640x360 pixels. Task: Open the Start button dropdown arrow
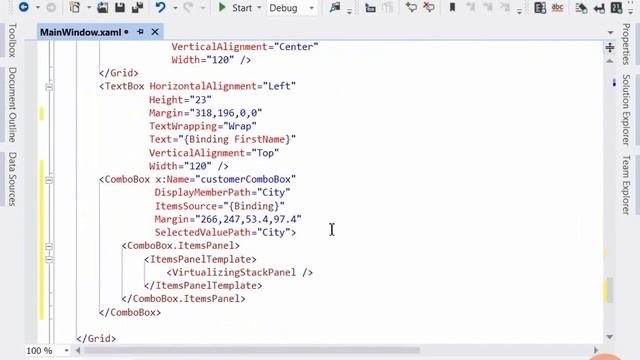click(x=259, y=7)
